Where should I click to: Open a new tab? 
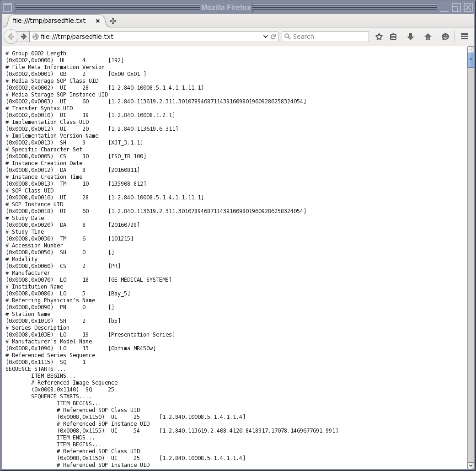[x=113, y=21]
